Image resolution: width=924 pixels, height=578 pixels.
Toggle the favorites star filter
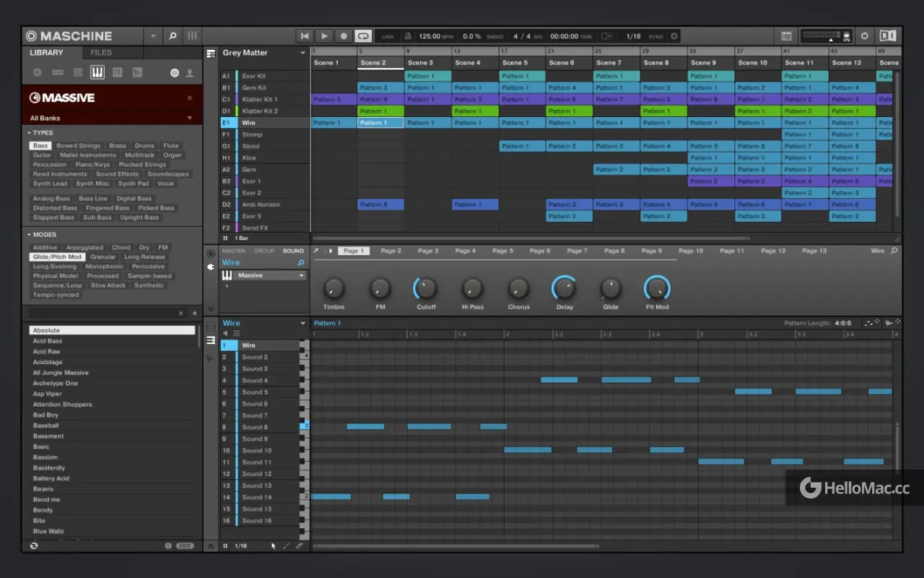(193, 313)
